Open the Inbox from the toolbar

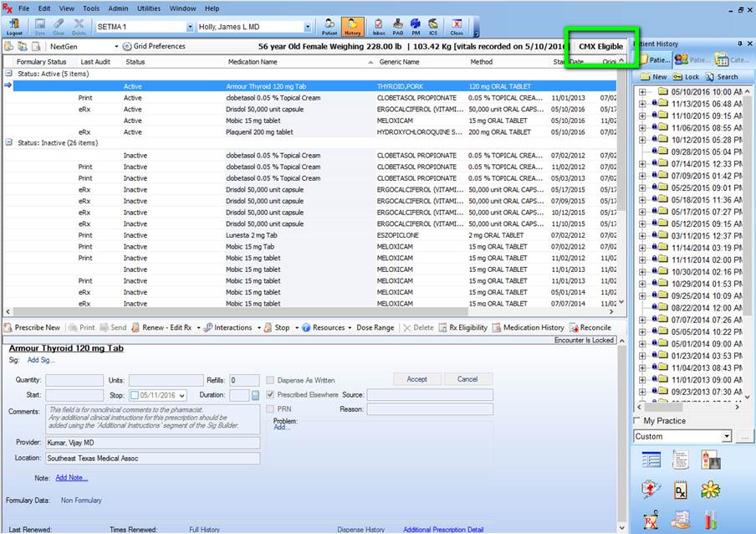379,27
